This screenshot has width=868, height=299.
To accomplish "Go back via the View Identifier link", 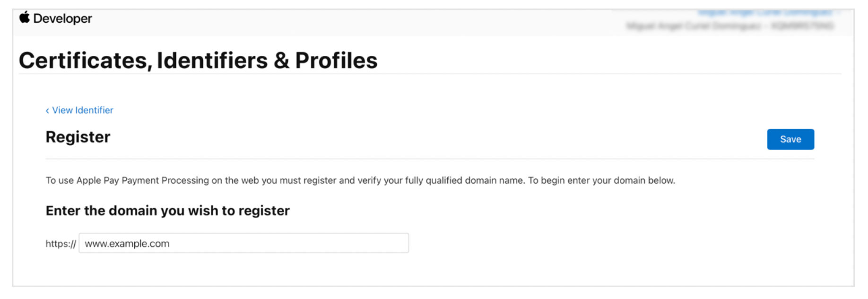I will coord(82,110).
